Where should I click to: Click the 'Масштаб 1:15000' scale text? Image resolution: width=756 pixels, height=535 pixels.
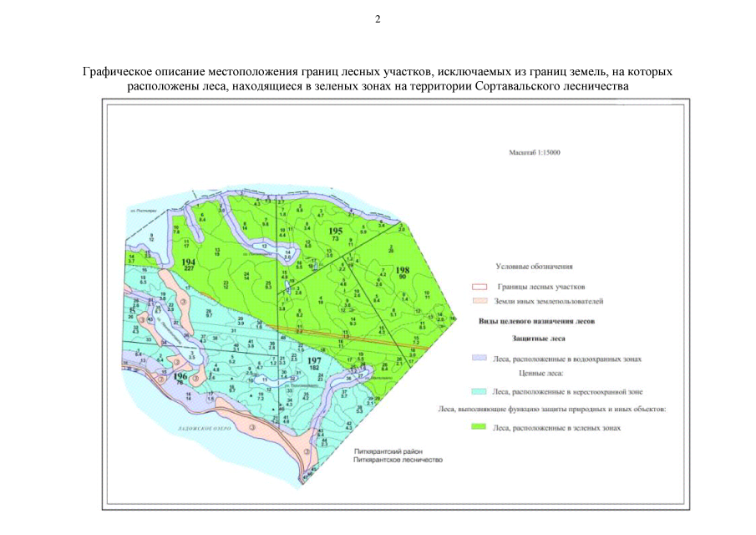pos(535,154)
